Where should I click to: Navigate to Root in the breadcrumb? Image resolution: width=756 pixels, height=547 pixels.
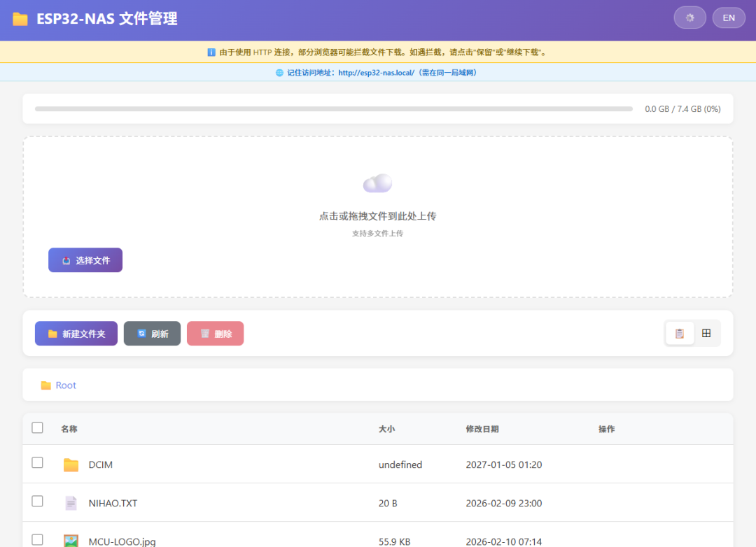coord(65,385)
